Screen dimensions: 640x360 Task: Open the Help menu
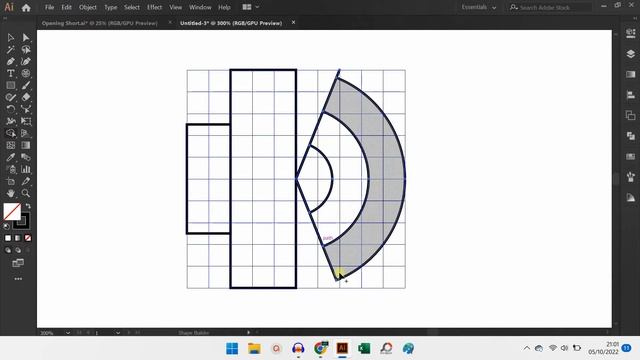(x=224, y=7)
